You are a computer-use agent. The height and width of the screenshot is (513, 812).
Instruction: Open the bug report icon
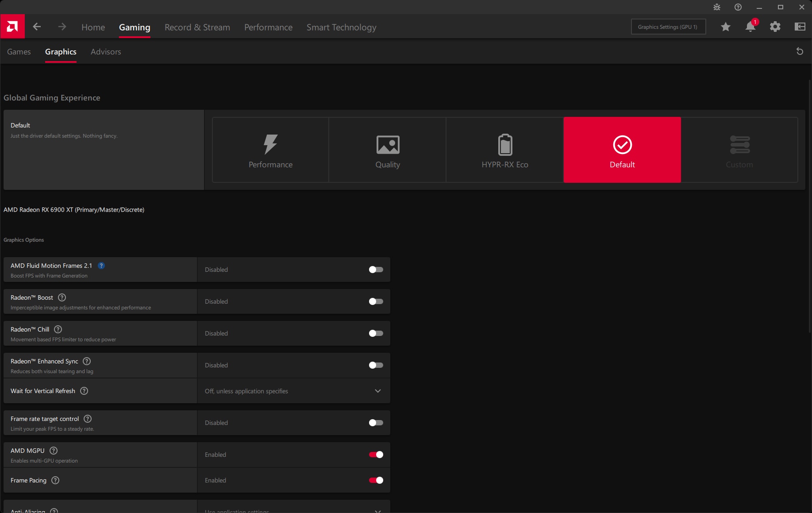tap(717, 7)
